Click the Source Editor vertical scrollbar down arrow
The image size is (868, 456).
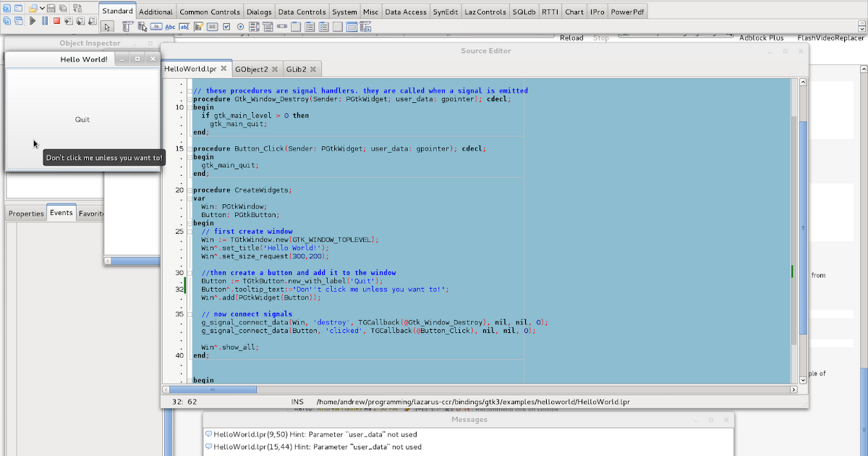point(802,379)
